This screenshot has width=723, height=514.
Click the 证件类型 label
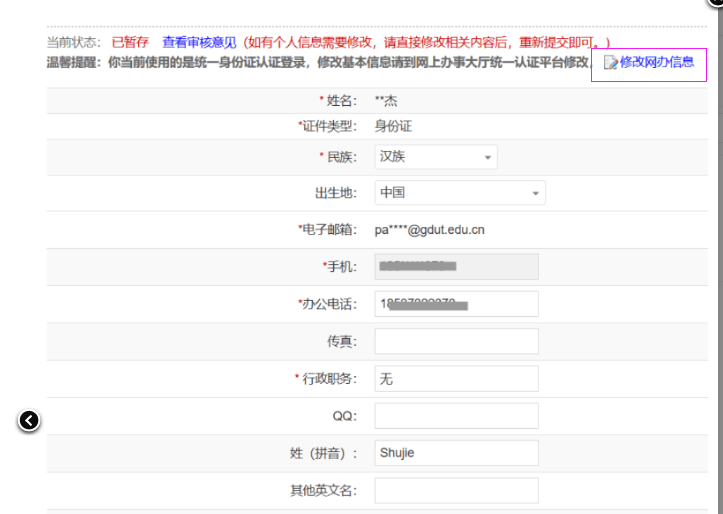click(327, 126)
